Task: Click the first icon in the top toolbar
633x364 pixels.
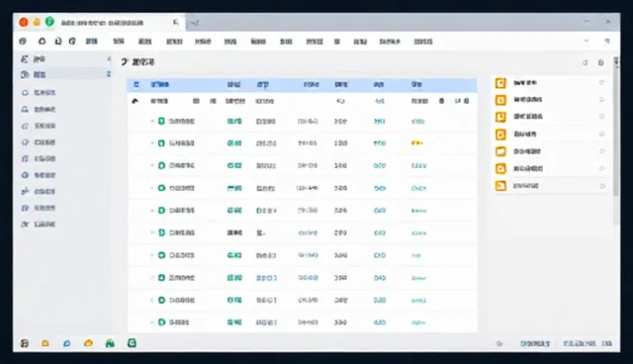Action: [x=23, y=42]
